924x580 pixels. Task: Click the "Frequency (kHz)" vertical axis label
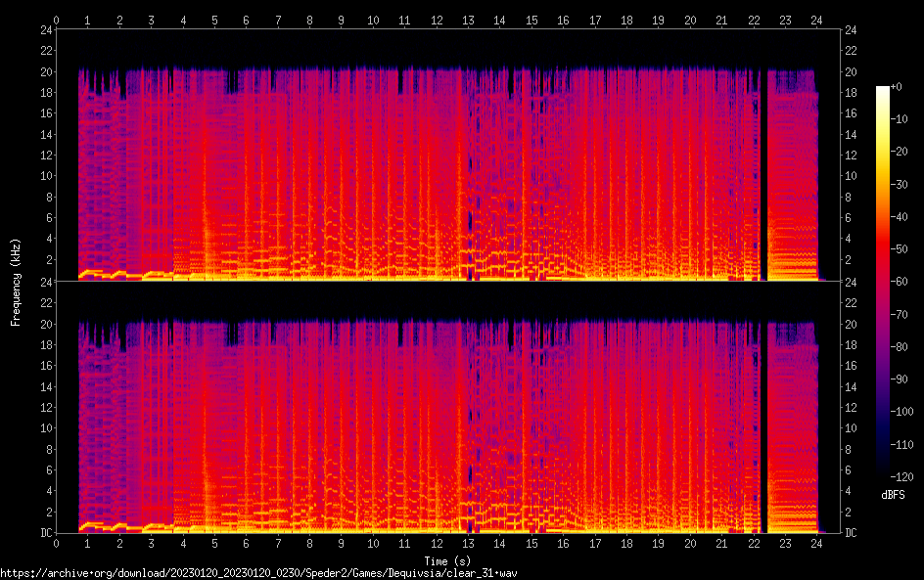click(x=15, y=282)
